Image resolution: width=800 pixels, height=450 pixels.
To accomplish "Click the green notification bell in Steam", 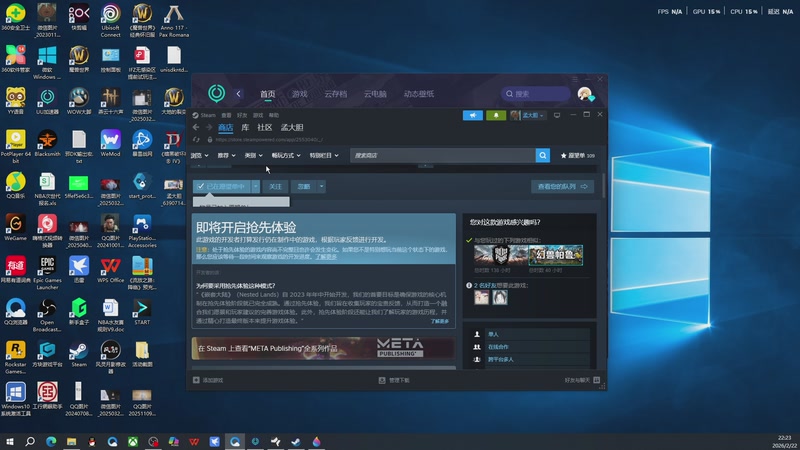I will (x=496, y=115).
